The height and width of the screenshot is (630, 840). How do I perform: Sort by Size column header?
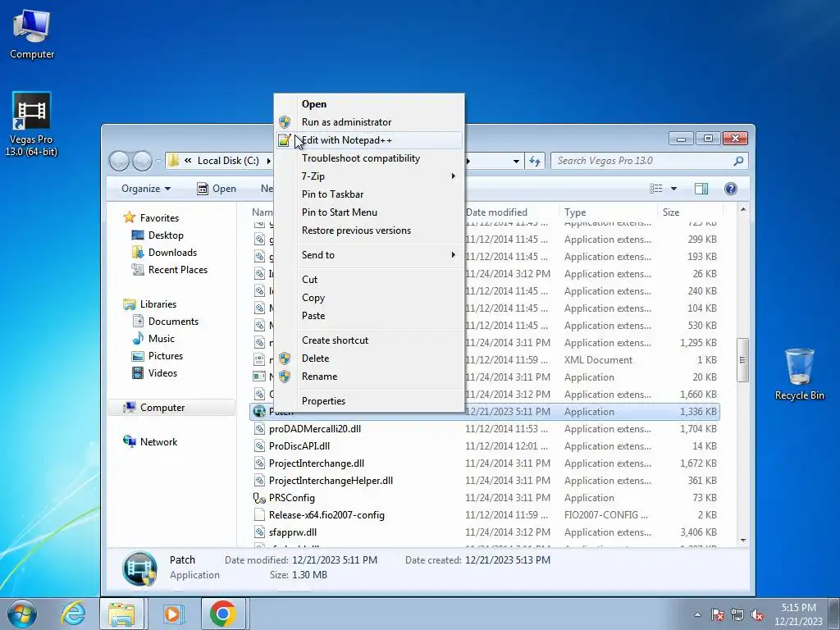point(690,212)
